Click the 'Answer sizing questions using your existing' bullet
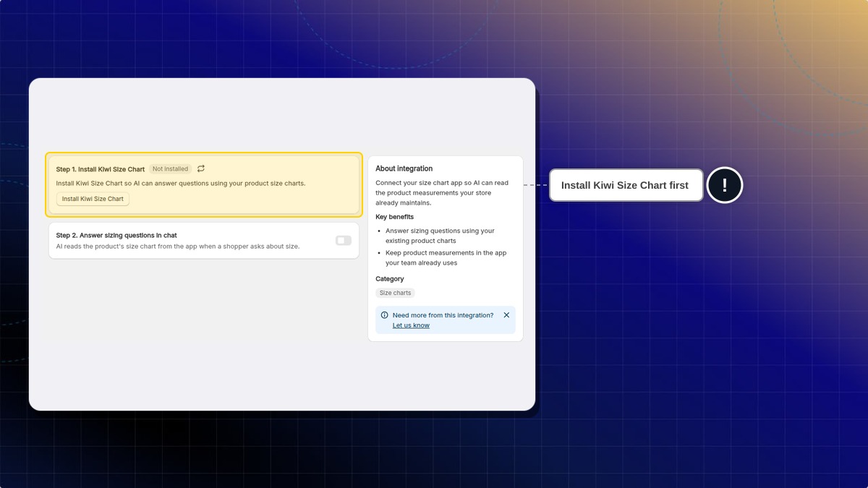Image resolution: width=868 pixels, height=488 pixels. tap(440, 236)
